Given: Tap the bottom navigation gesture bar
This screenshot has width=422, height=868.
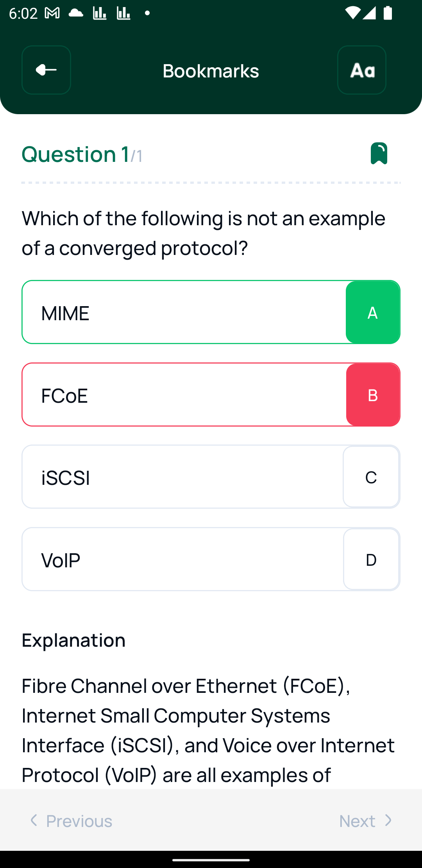Looking at the screenshot, I should (x=211, y=859).
